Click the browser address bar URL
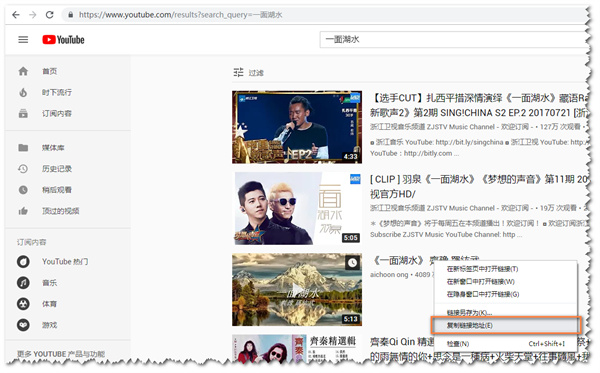Image resolution: width=600 pixels, height=373 pixels. click(x=180, y=15)
